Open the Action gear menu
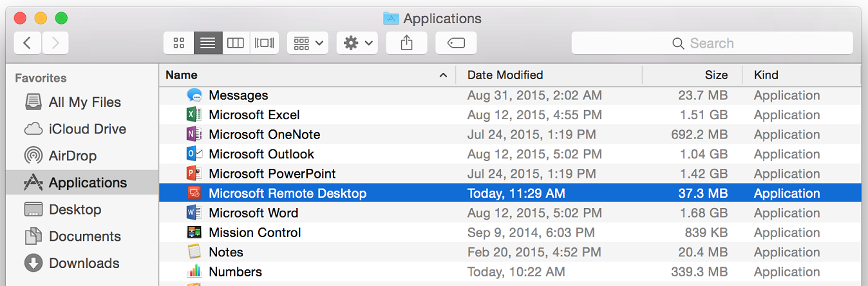868x286 pixels. coord(357,43)
